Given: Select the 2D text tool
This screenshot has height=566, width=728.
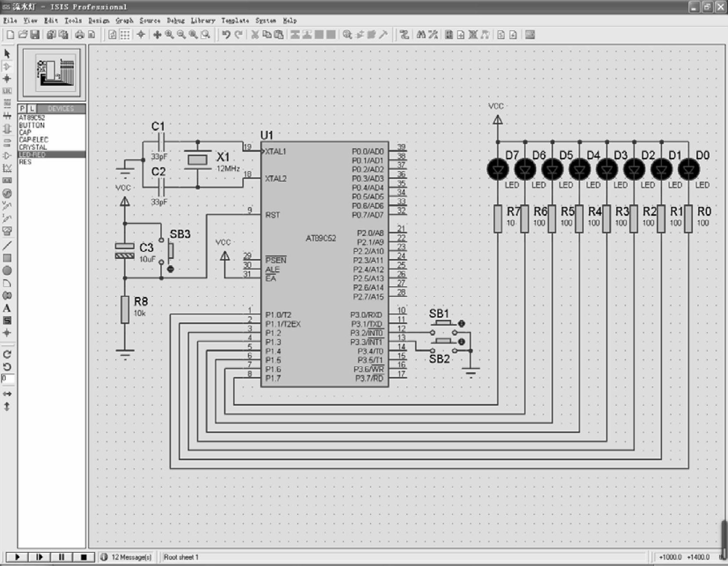Looking at the screenshot, I should [x=7, y=308].
